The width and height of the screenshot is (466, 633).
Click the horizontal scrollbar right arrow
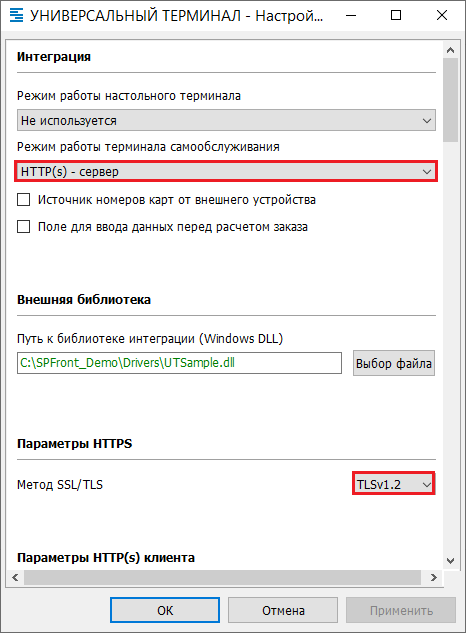(434, 577)
